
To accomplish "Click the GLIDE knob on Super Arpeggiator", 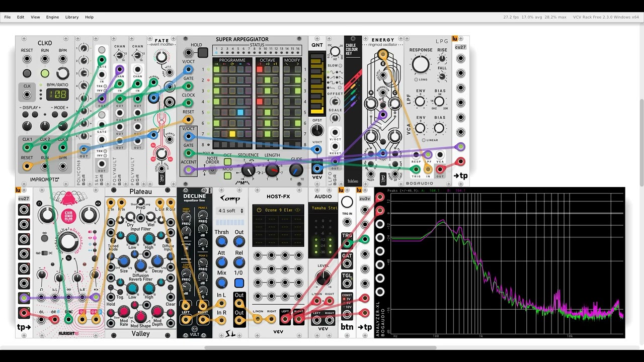I will coord(296,170).
